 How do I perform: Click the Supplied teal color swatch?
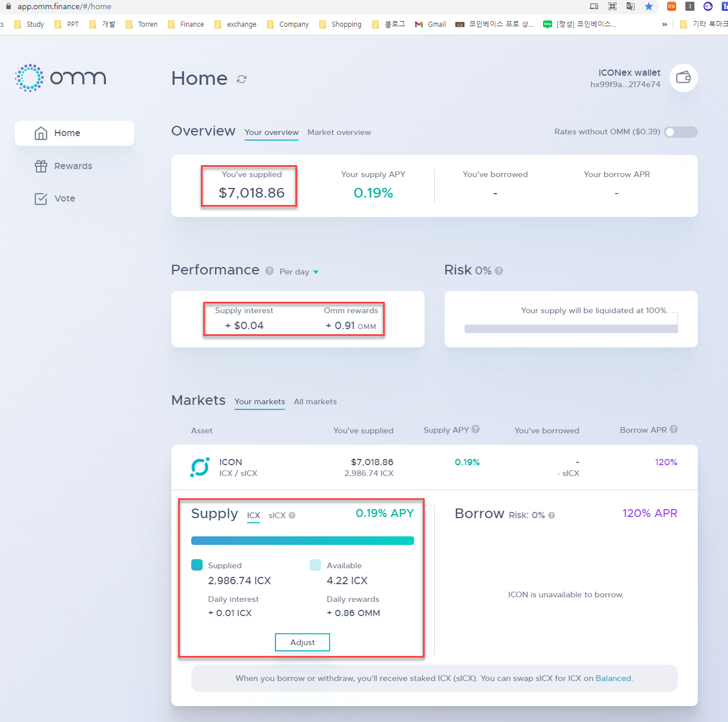click(197, 565)
